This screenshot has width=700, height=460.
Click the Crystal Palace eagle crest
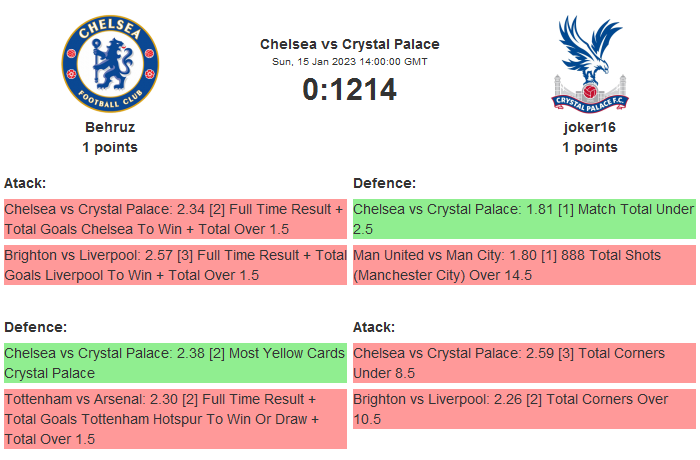point(589,64)
